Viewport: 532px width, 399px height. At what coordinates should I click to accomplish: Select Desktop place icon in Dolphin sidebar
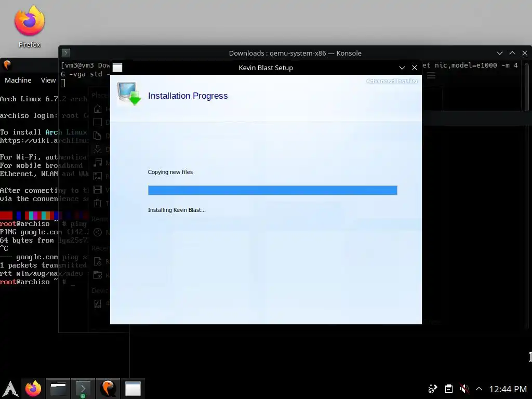click(98, 122)
